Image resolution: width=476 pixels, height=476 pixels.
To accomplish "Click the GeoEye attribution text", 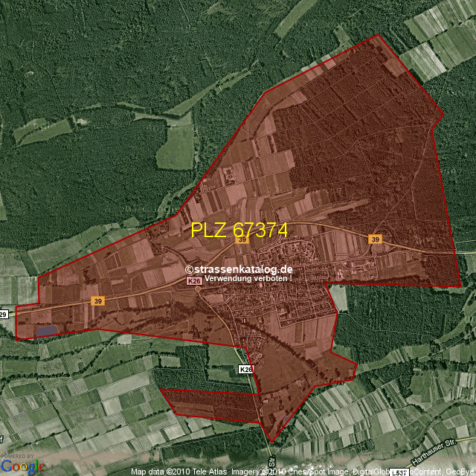I will (458, 472).
